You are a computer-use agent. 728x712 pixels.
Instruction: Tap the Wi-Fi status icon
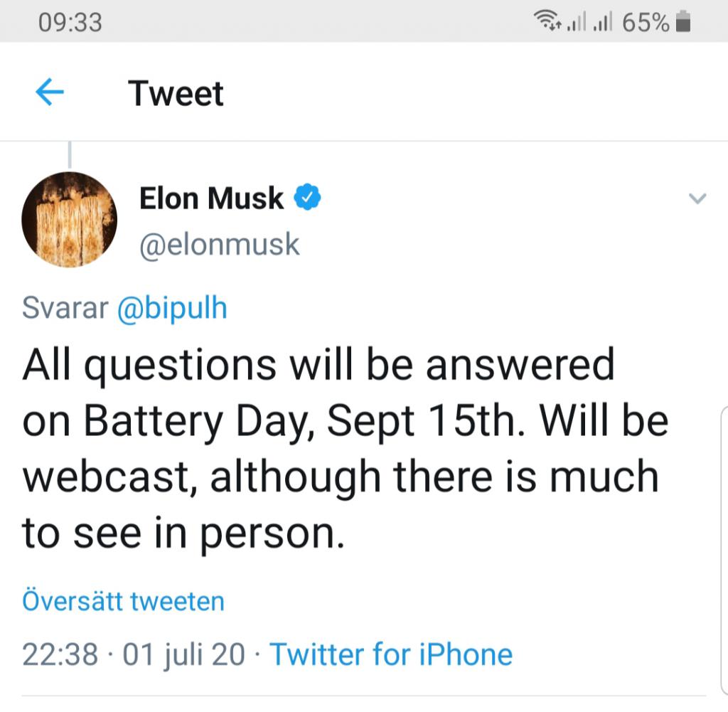tap(548, 21)
